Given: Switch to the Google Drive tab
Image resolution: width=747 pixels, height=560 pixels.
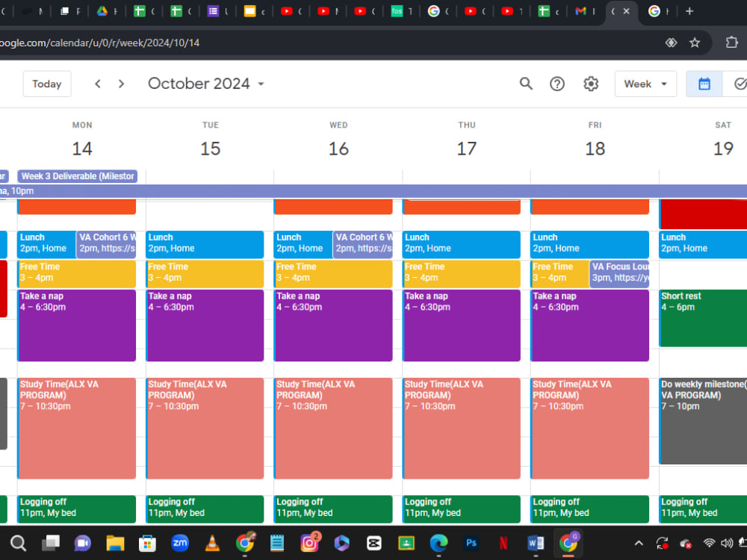Looking at the screenshot, I should (102, 11).
